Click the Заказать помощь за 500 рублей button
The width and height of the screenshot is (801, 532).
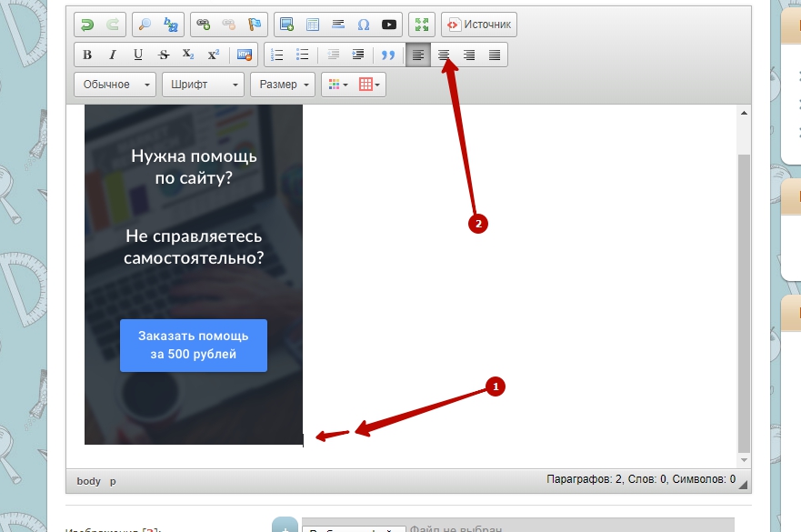(193, 346)
